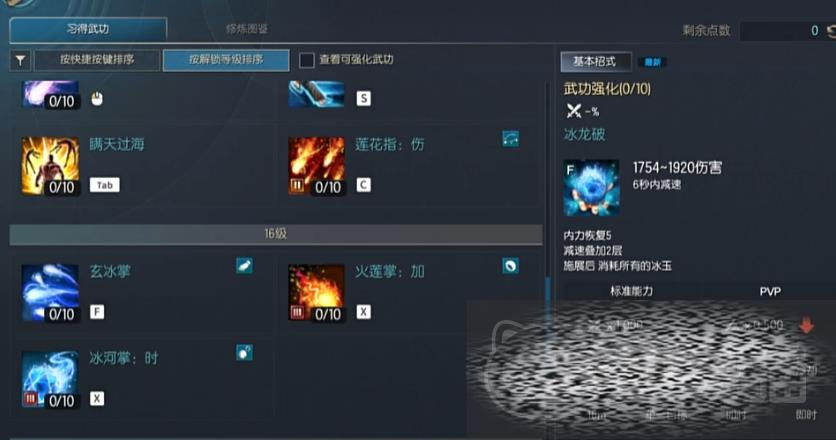Select the 玄冰掌 skill icon
836x440 pixels.
[x=50, y=293]
